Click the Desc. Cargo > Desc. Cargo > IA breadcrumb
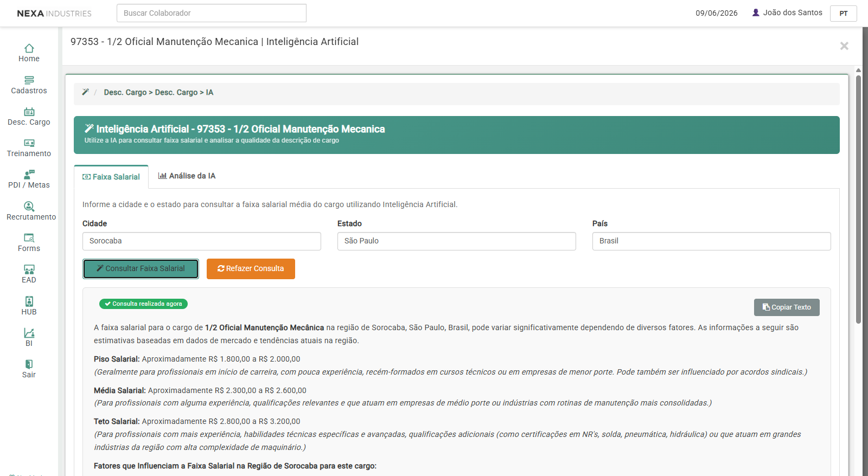868x476 pixels. [x=158, y=93]
